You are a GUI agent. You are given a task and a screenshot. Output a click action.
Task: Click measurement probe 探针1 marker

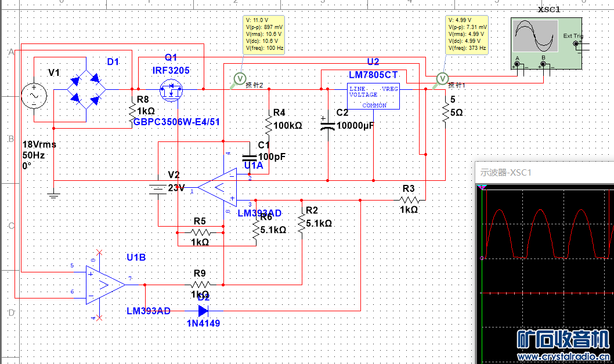point(442,78)
